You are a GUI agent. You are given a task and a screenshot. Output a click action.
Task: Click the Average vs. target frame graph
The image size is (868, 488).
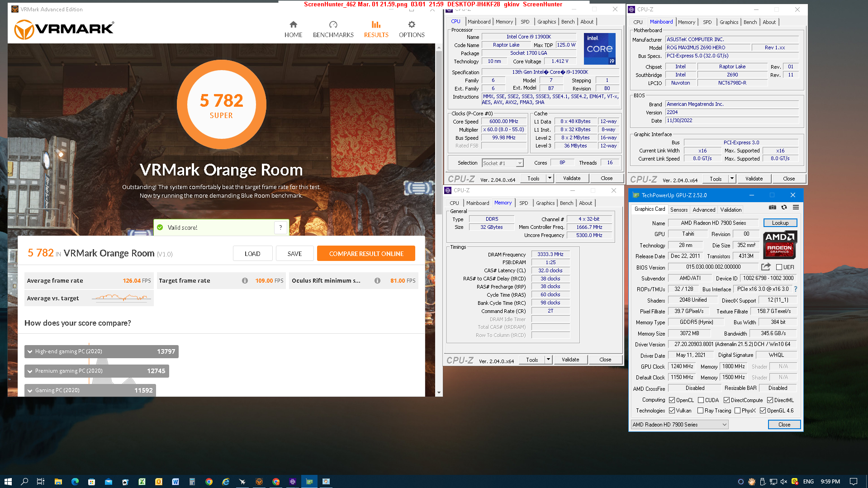[x=121, y=298]
